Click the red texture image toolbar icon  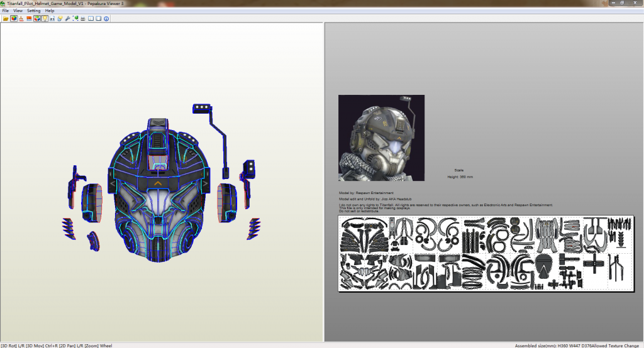29,18
